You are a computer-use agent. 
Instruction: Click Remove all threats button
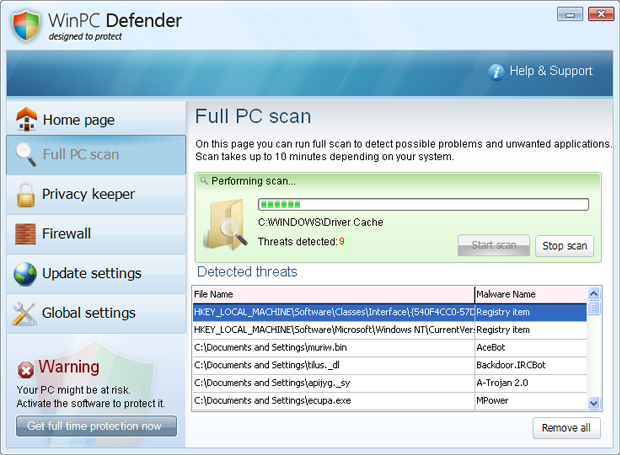(x=566, y=428)
